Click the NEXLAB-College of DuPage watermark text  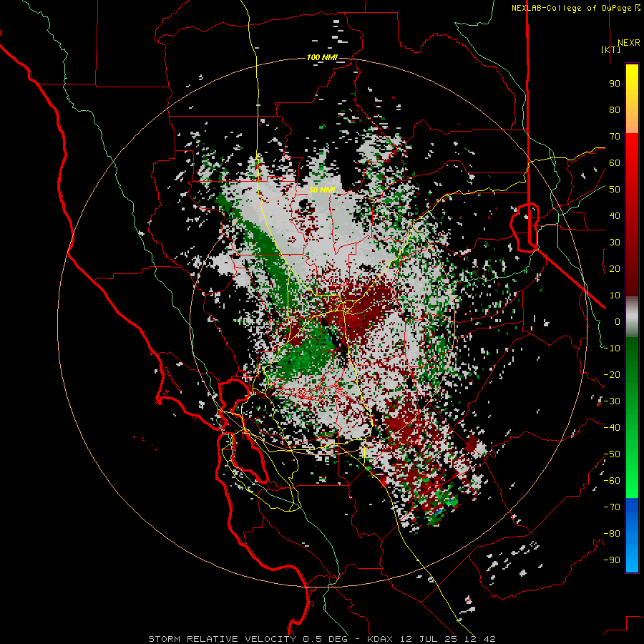pyautogui.click(x=576, y=8)
